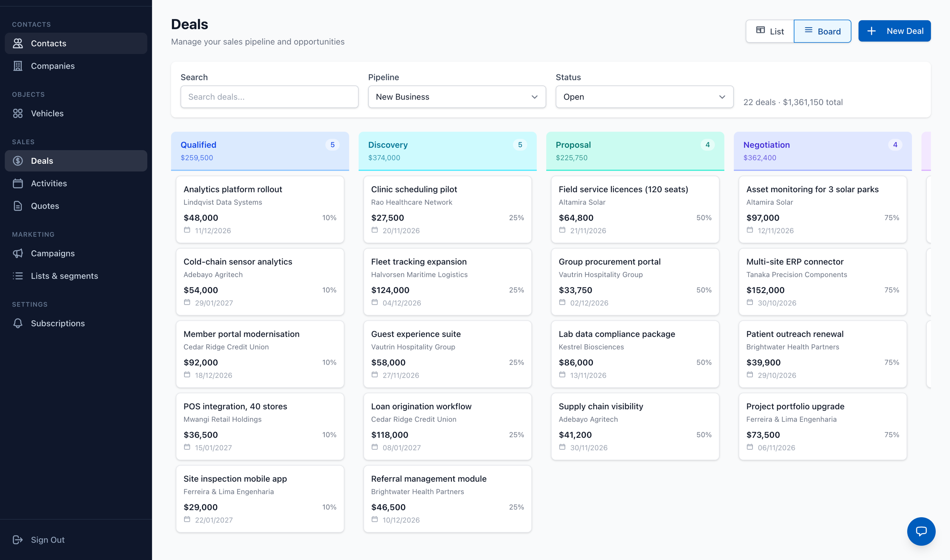Click the List view table icon
950x560 pixels.
pyautogui.click(x=760, y=30)
